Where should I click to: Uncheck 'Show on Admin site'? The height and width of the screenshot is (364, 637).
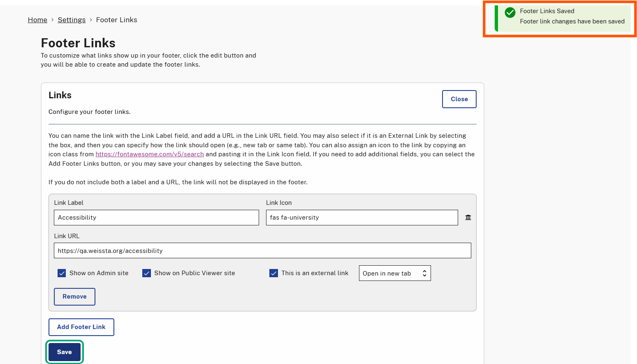click(62, 273)
